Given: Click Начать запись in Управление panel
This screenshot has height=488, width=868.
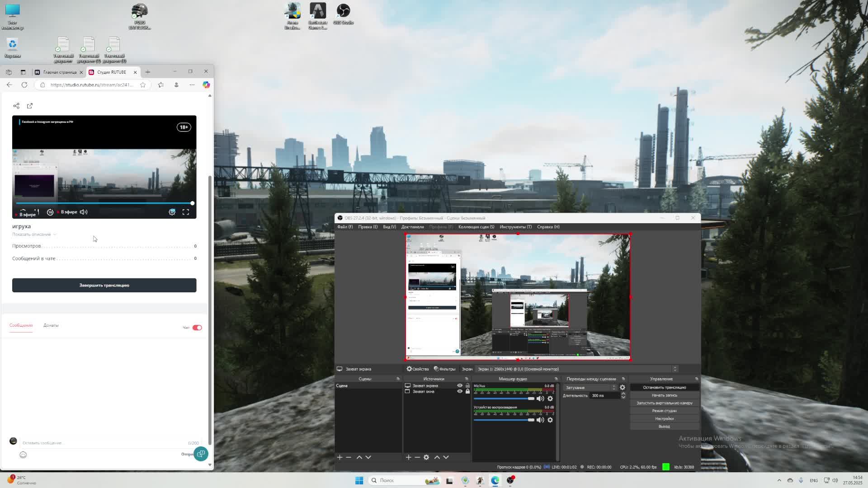Looking at the screenshot, I should 664,395.
